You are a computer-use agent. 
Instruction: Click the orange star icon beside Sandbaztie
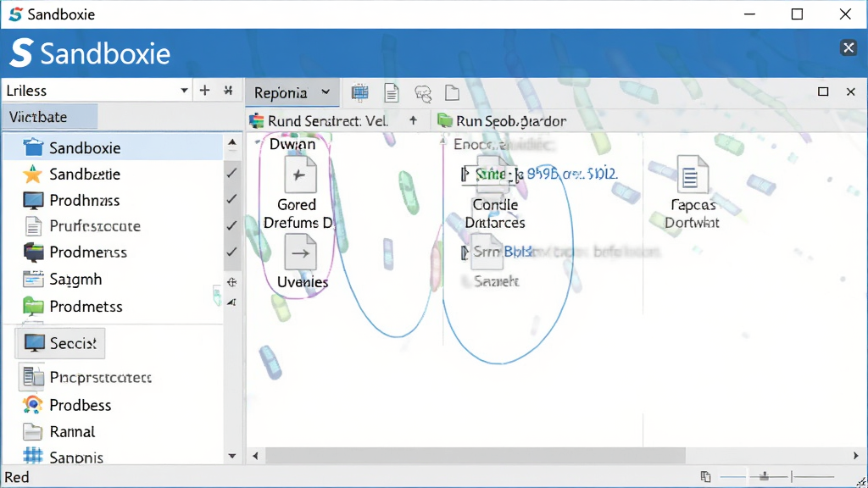tap(33, 175)
